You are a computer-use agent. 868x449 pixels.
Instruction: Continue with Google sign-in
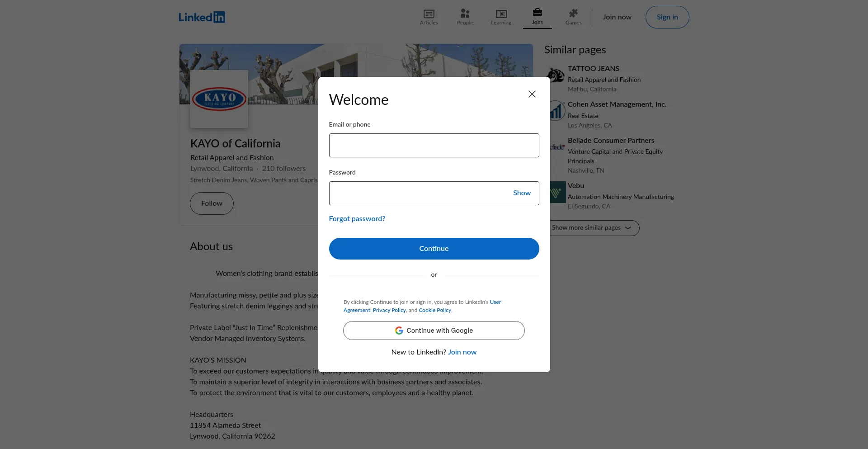point(434,331)
